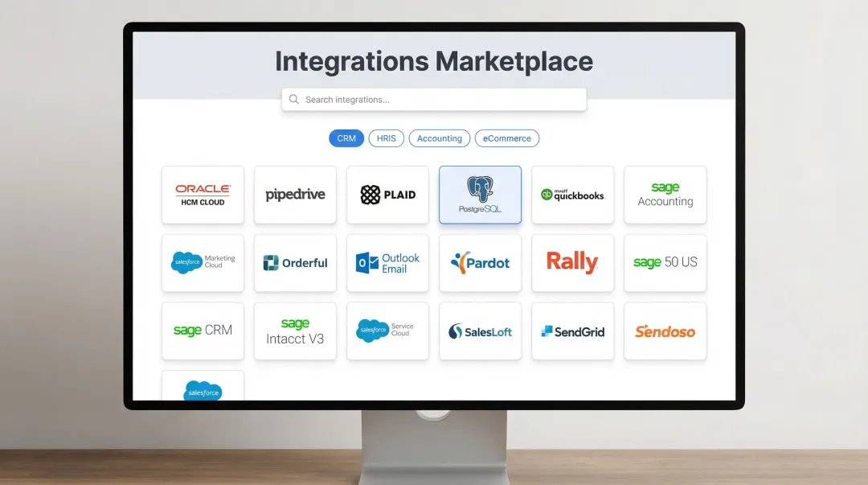
Task: Open the Sage CRM integration
Action: pyautogui.click(x=203, y=331)
